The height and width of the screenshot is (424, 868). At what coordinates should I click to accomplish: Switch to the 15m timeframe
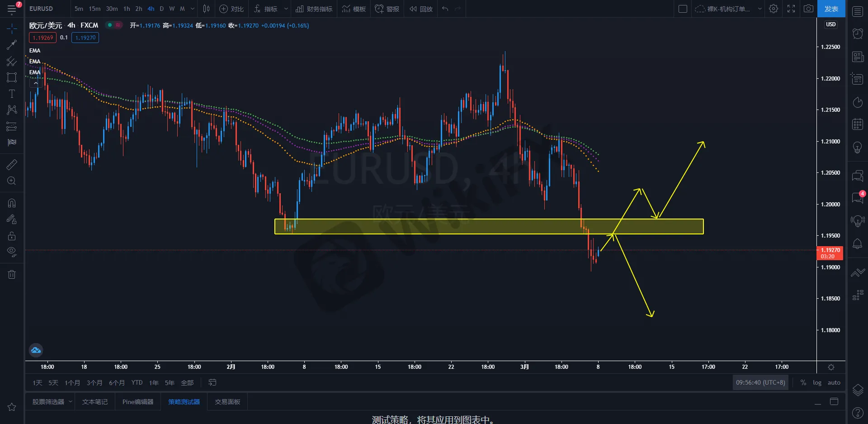pyautogui.click(x=94, y=9)
